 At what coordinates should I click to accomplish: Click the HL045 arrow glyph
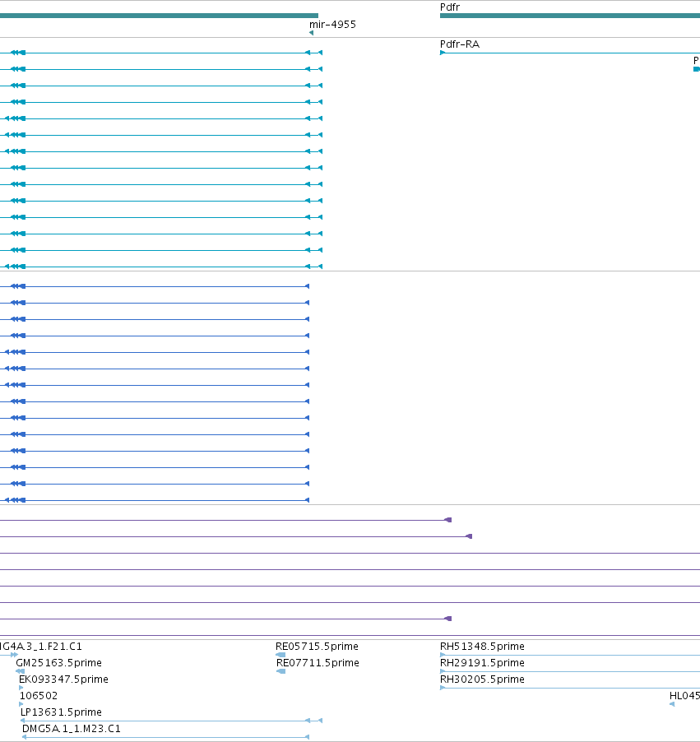(672, 704)
